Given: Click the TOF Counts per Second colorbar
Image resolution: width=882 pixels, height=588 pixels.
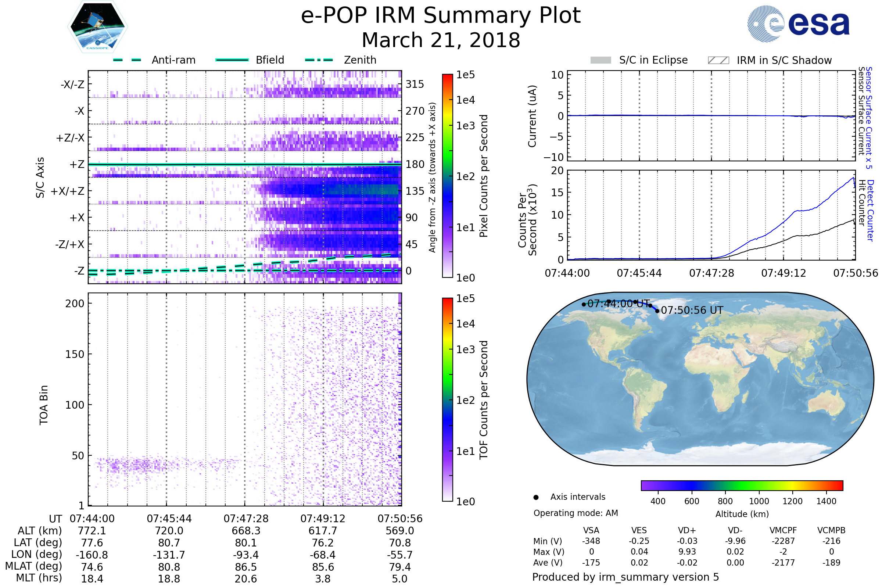Looking at the screenshot, I should tap(447, 399).
